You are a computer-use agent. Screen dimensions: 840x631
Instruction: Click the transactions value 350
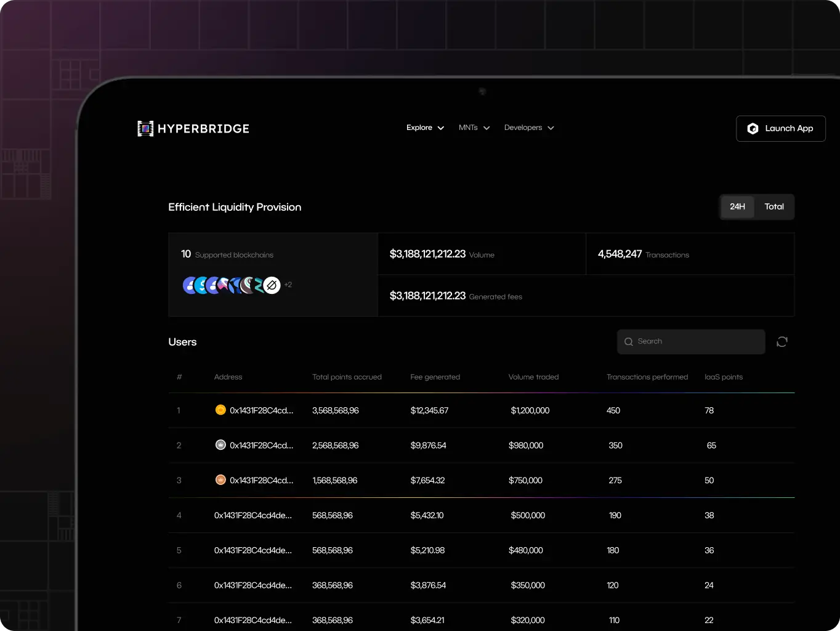(x=616, y=445)
